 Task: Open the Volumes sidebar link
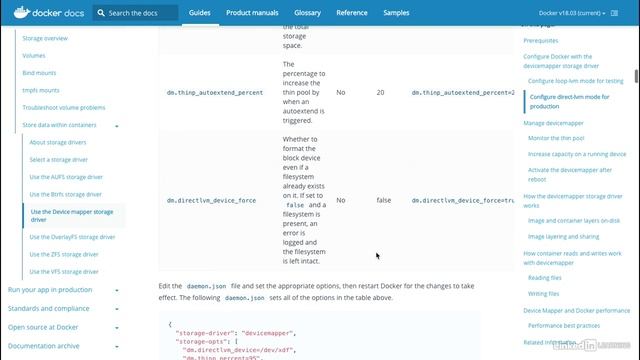(x=34, y=56)
